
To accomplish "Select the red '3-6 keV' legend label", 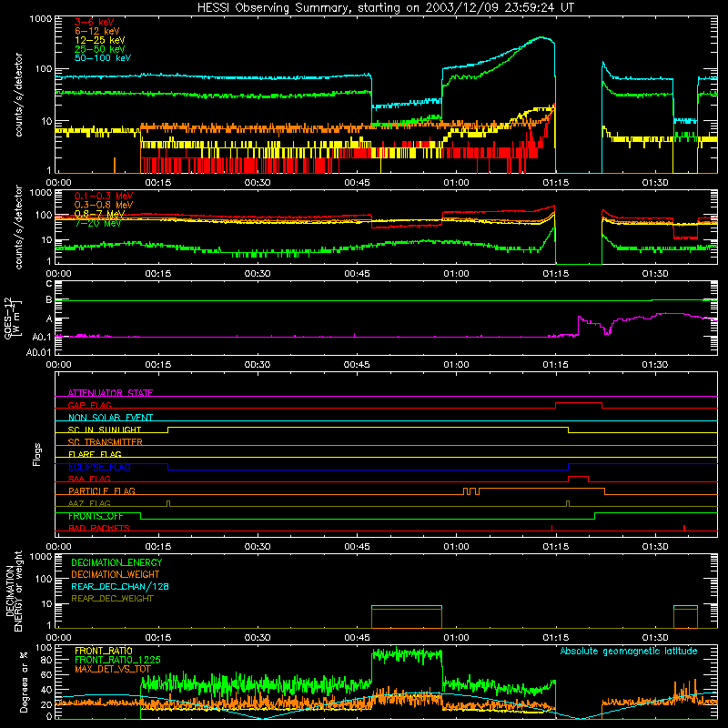I will coord(94,22).
